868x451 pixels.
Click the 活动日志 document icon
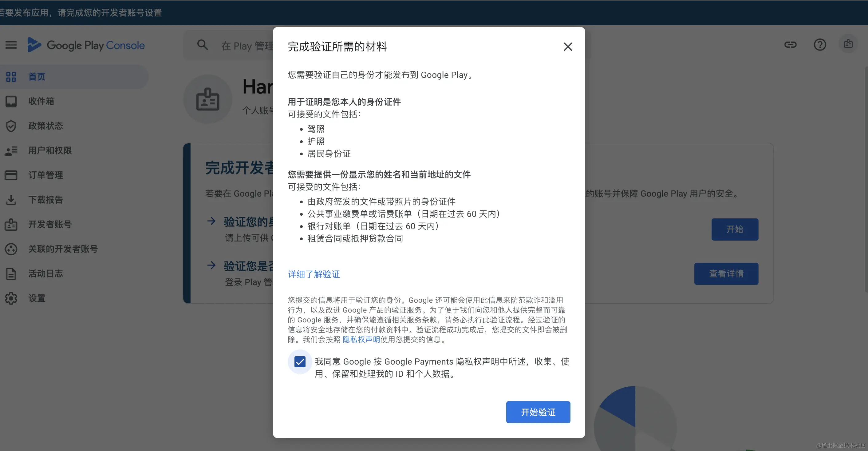click(x=11, y=273)
